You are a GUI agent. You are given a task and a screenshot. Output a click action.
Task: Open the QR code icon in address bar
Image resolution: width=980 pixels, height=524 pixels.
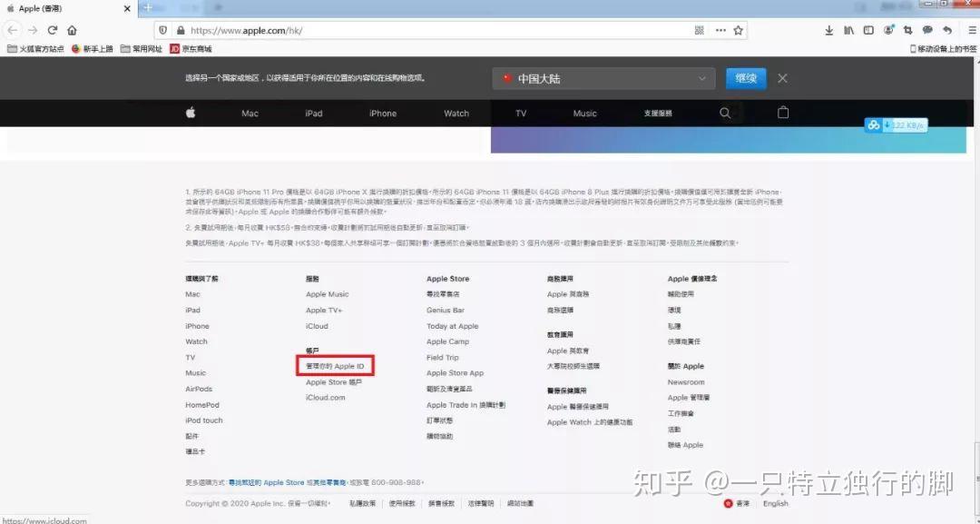pos(700,30)
